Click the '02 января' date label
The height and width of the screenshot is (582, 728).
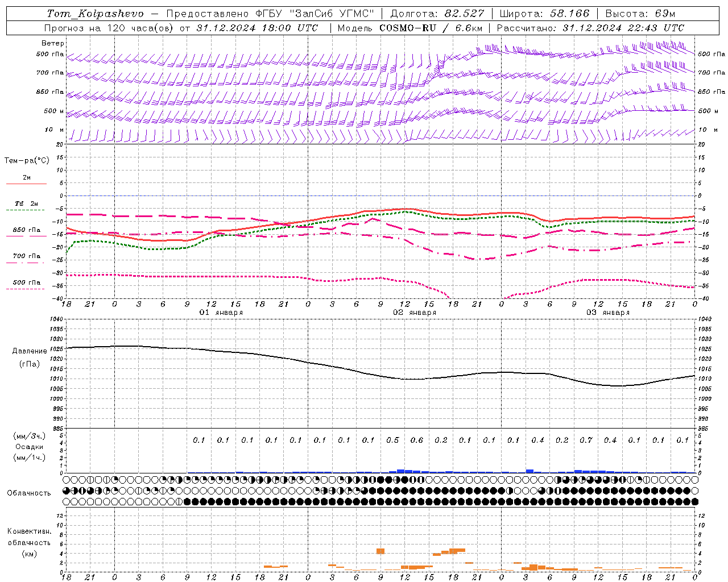tap(415, 313)
